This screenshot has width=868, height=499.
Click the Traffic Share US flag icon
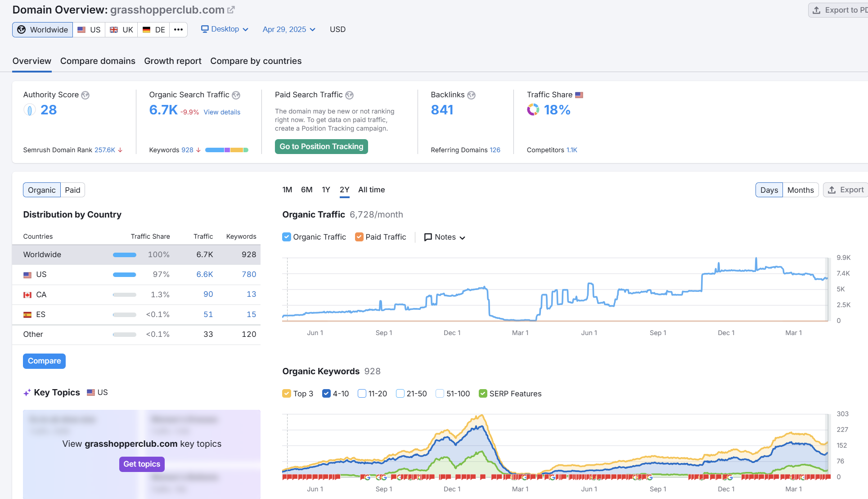579,95
